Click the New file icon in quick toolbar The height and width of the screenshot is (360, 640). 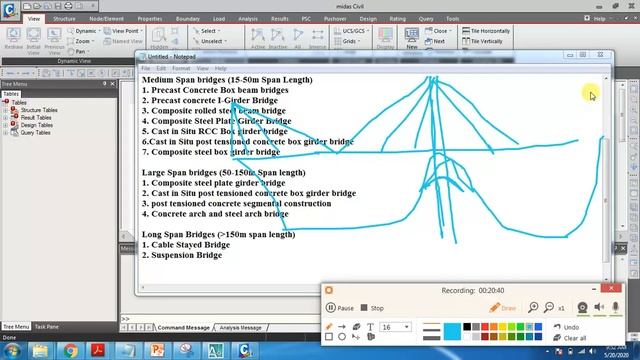pos(27,6)
